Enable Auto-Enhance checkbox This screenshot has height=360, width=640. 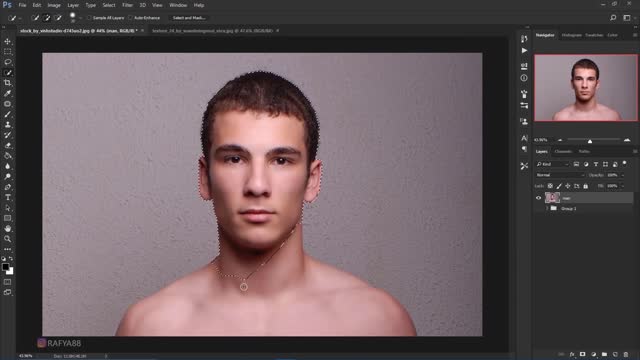pos(131,18)
